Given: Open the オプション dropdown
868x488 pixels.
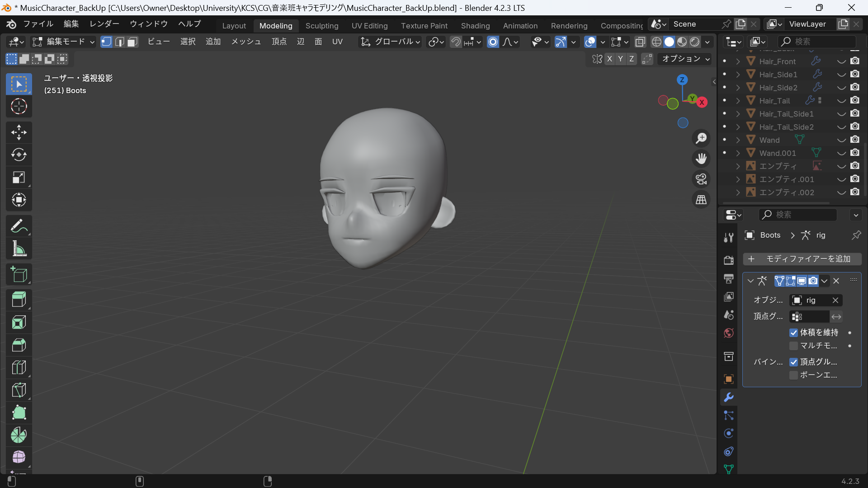Looking at the screenshot, I should (x=684, y=59).
